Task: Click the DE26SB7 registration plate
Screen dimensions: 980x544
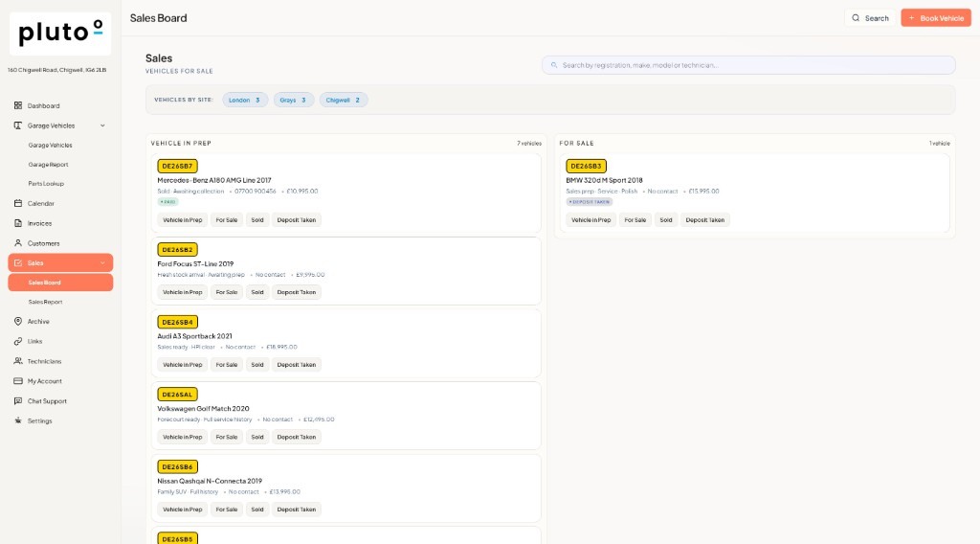Action: click(x=177, y=167)
